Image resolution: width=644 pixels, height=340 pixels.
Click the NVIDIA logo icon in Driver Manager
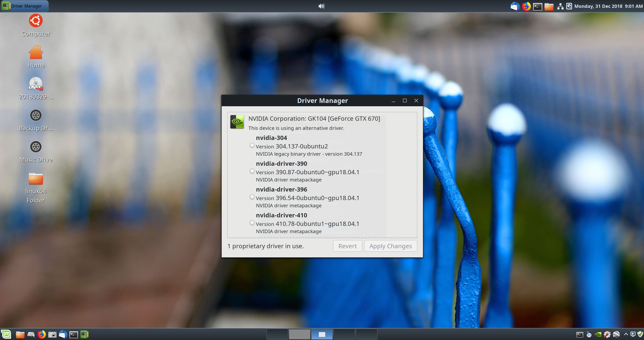click(x=237, y=122)
